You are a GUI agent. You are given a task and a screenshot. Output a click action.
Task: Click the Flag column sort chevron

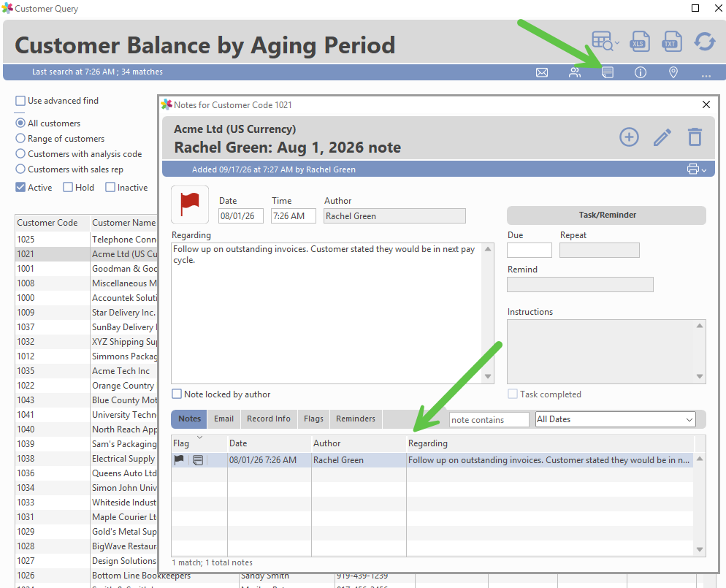pos(199,437)
